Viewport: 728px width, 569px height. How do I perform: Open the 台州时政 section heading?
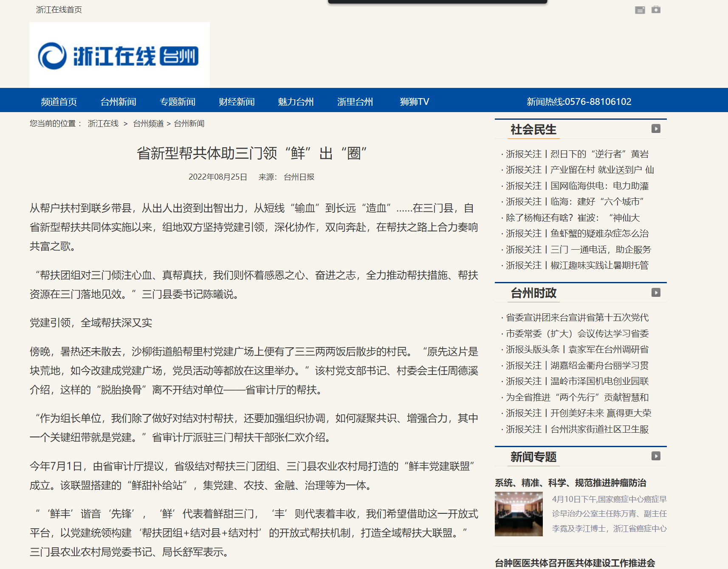533,293
